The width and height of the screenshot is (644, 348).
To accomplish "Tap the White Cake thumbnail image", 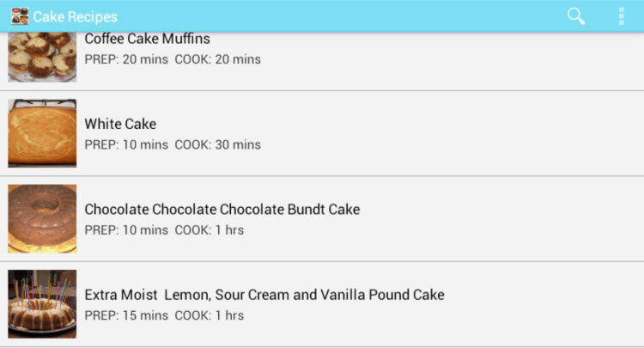I will (42, 133).
